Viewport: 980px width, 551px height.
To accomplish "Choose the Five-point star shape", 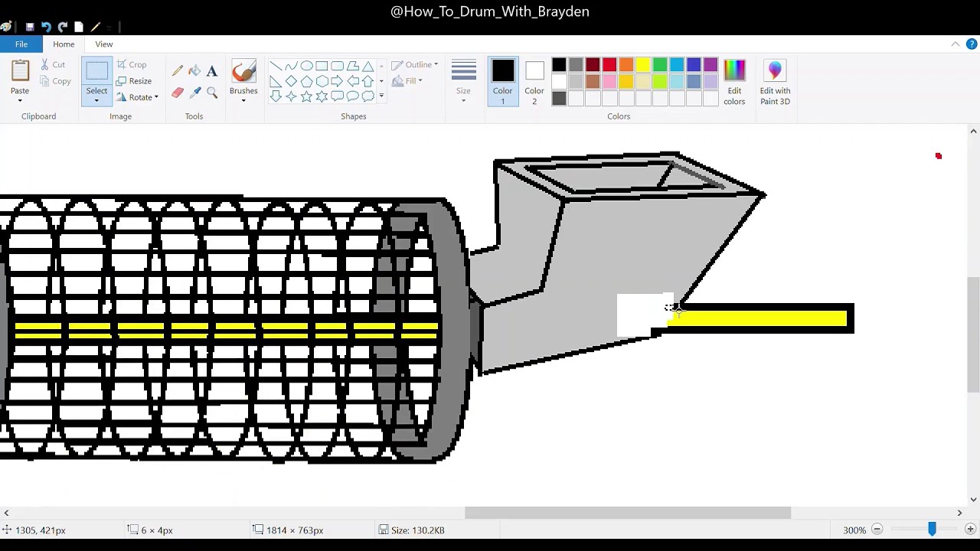I will (x=306, y=96).
